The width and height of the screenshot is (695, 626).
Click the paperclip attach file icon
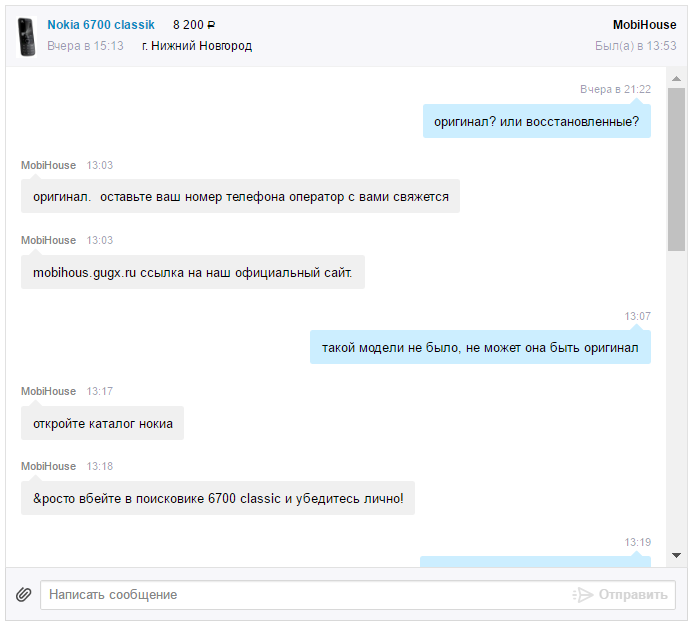[x=24, y=594]
